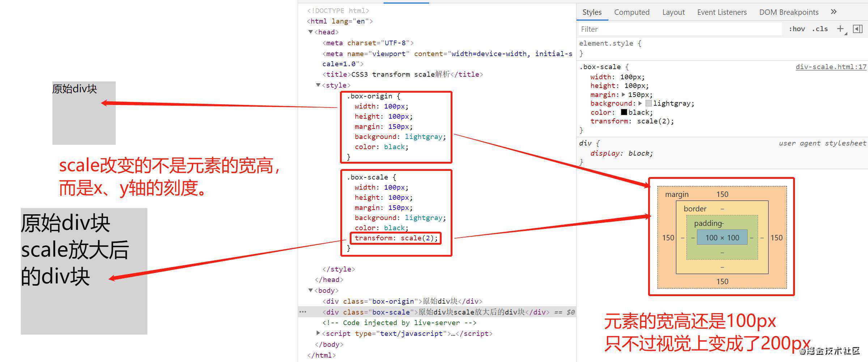Screen dimensions: 868x362
Task: Expand the background shorthand triangle in Styles
Action: tap(640, 103)
